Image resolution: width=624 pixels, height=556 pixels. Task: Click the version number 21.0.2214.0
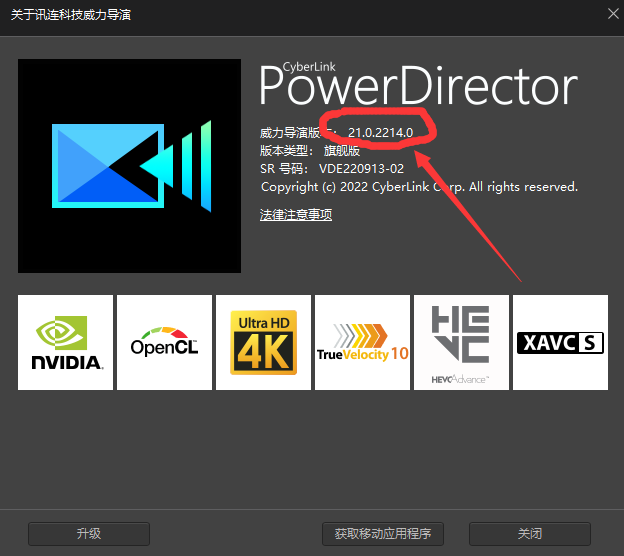380,133
